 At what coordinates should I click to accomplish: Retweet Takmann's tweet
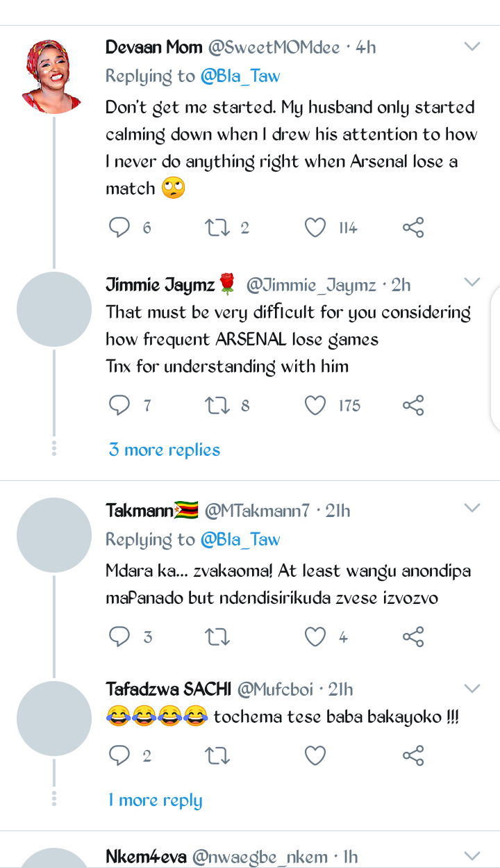(x=217, y=637)
